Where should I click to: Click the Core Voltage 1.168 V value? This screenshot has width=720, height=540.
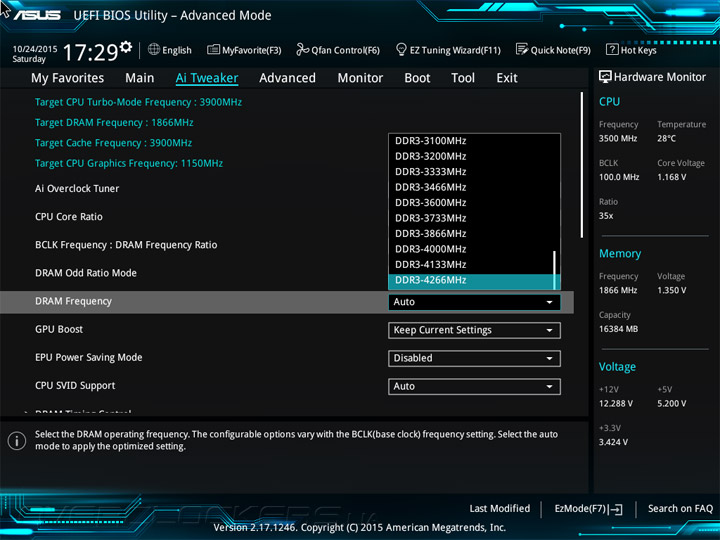(x=672, y=177)
